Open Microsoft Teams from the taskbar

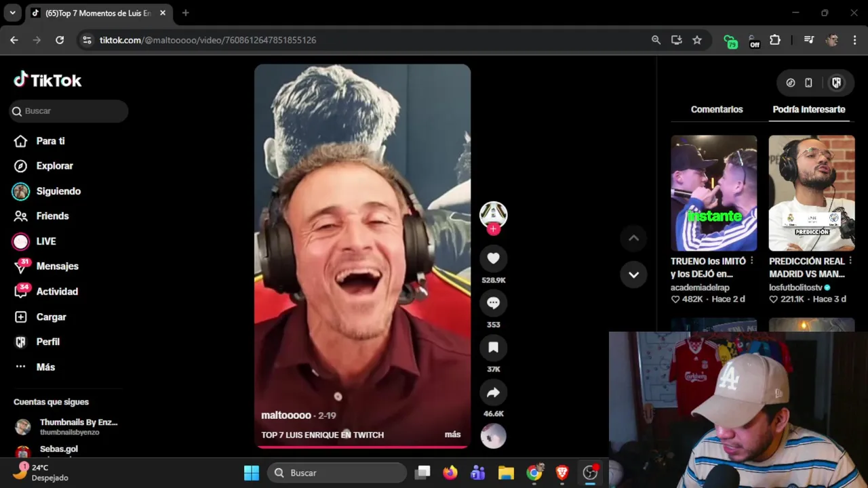(478, 473)
